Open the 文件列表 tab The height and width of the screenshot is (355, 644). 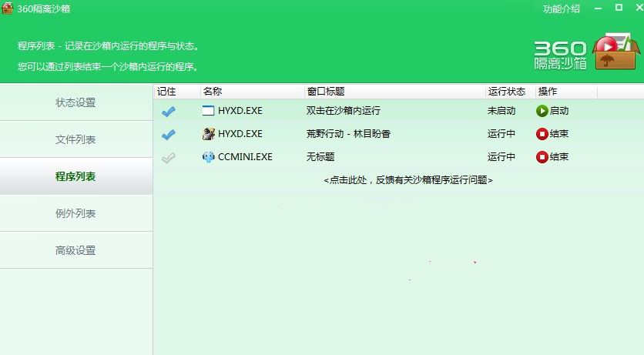tap(76, 139)
